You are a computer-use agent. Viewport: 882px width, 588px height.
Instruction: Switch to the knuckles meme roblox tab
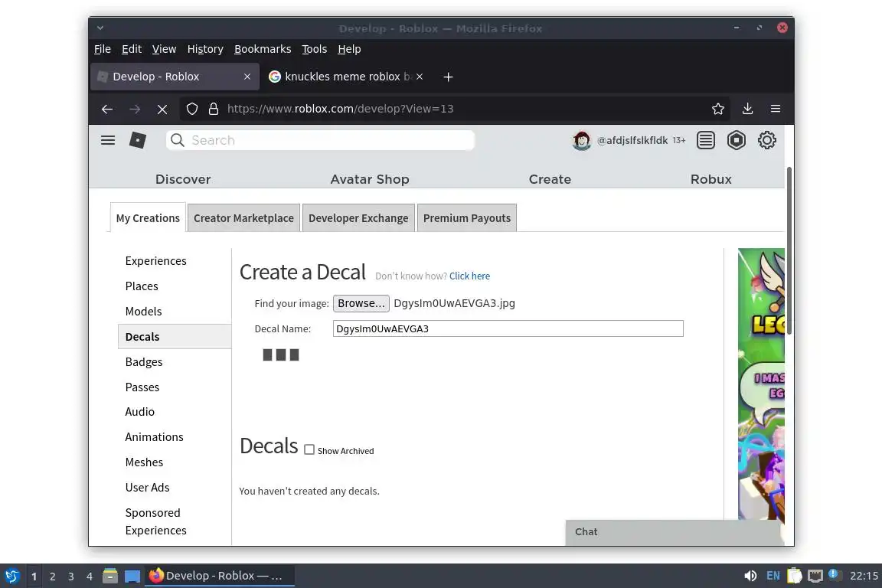(x=347, y=77)
